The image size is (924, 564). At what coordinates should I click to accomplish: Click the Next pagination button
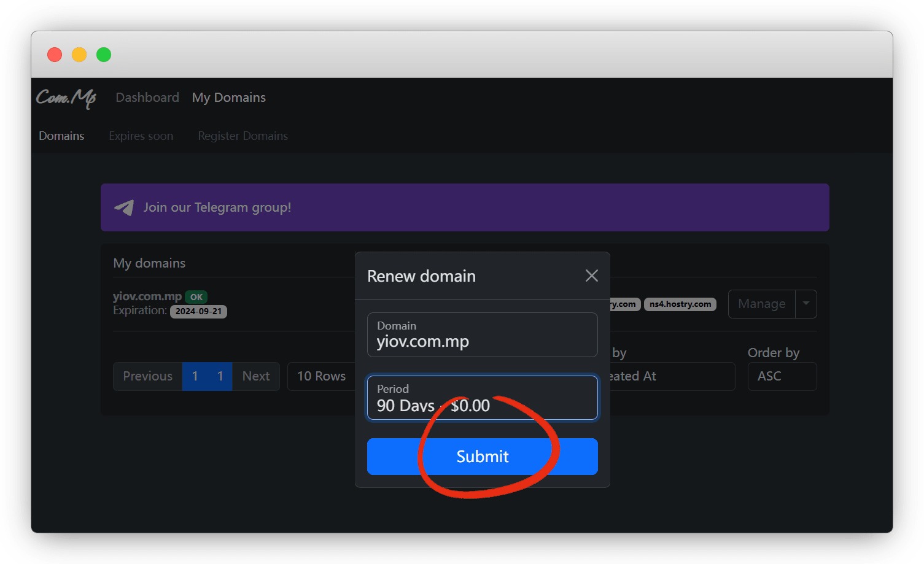coord(255,376)
